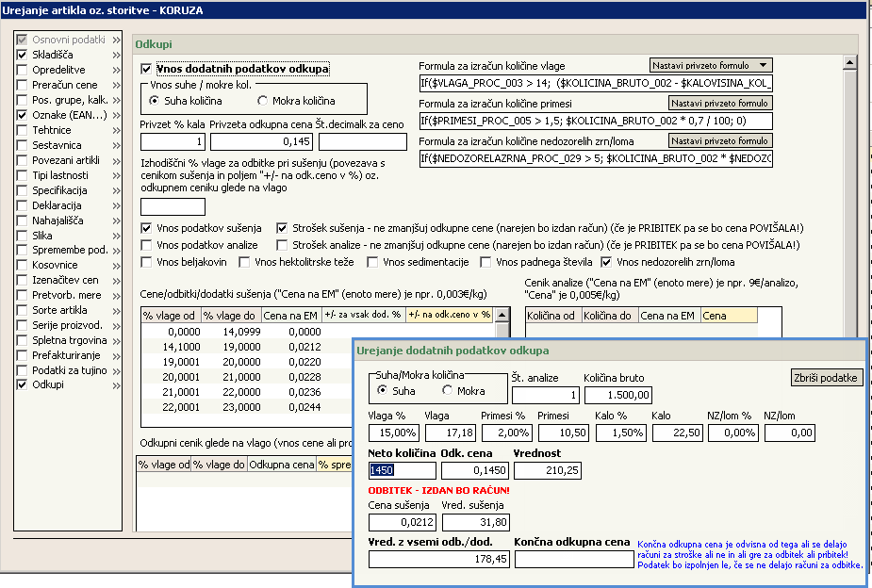Click the Privzet % kala field
The image size is (872, 588).
point(173,141)
